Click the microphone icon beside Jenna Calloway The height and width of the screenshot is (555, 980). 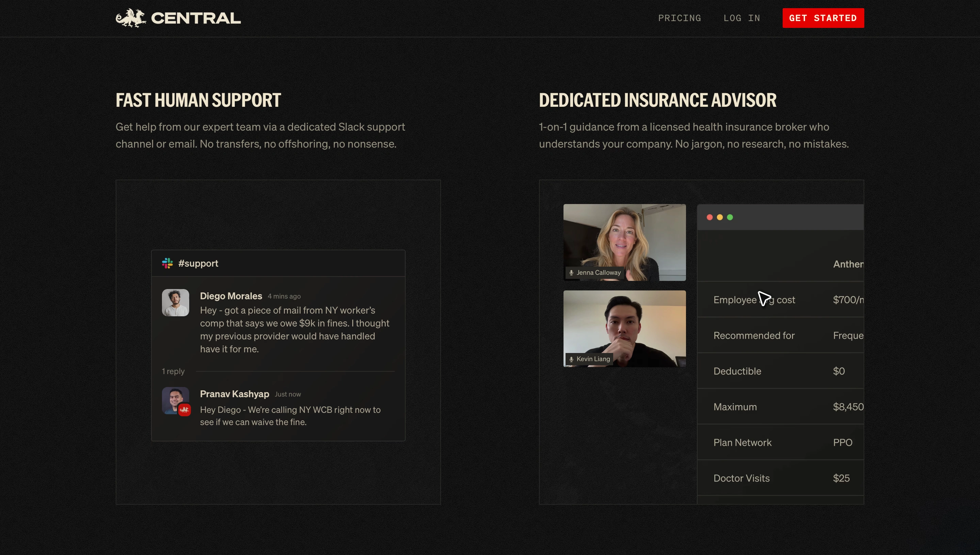[571, 272]
